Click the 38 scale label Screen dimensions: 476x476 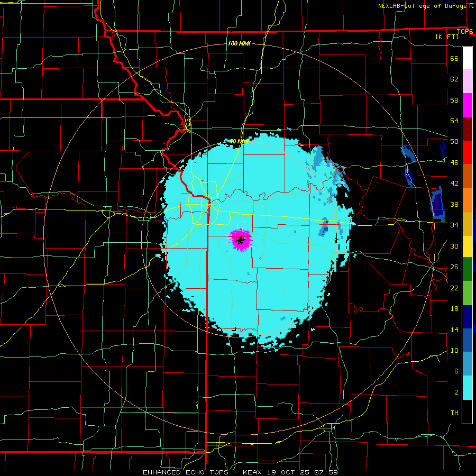pyautogui.click(x=454, y=204)
